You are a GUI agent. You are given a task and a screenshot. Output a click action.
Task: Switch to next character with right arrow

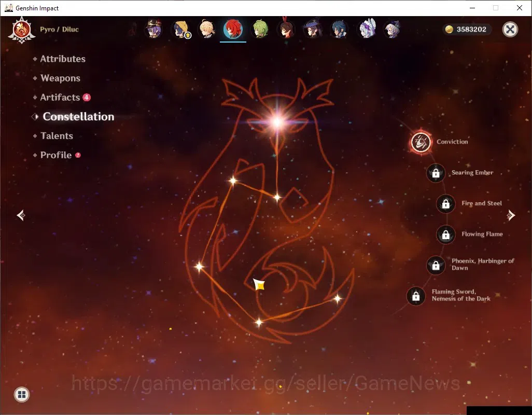coord(511,215)
